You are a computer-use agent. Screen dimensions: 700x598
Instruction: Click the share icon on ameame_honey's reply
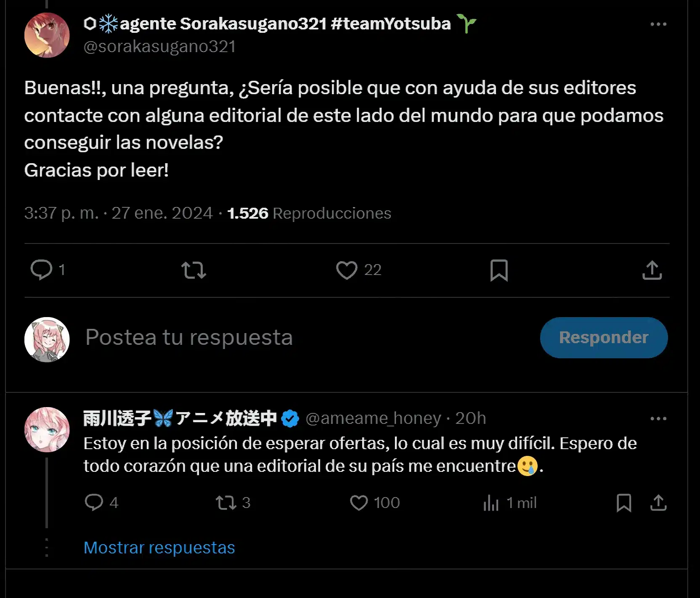point(659,503)
